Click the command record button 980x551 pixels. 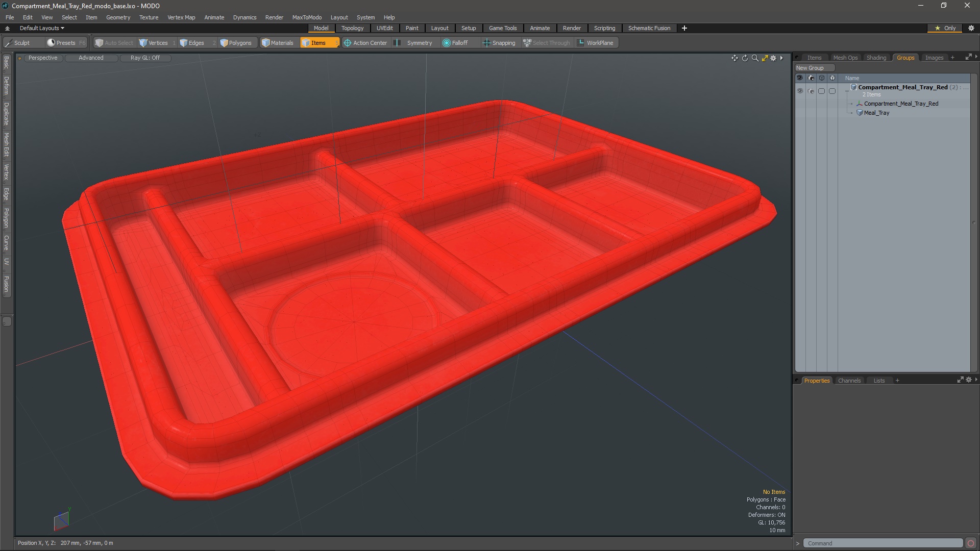[971, 543]
